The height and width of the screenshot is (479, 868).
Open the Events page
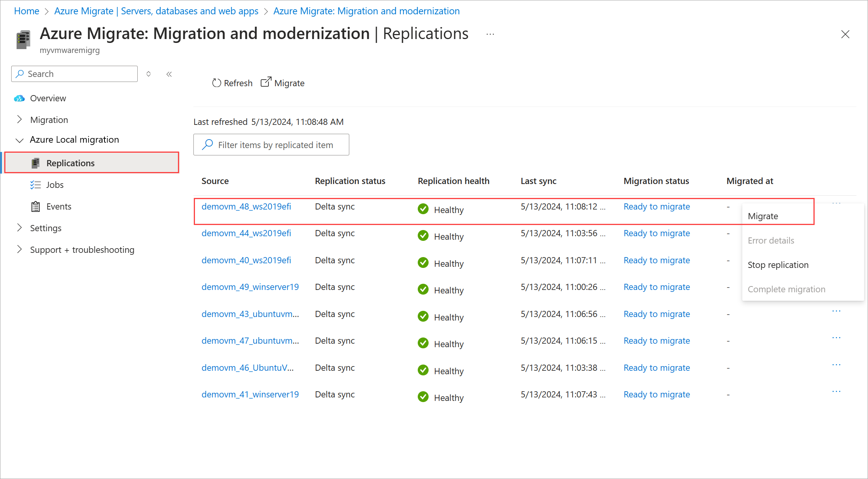(59, 206)
